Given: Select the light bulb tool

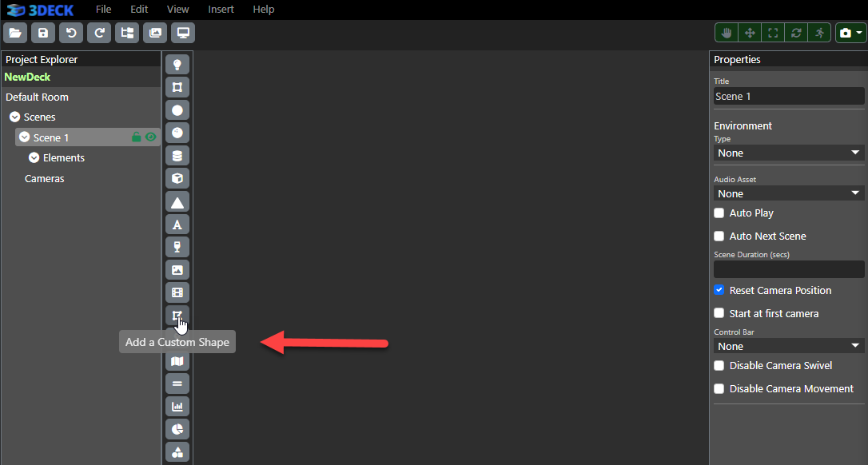Looking at the screenshot, I should click(177, 65).
